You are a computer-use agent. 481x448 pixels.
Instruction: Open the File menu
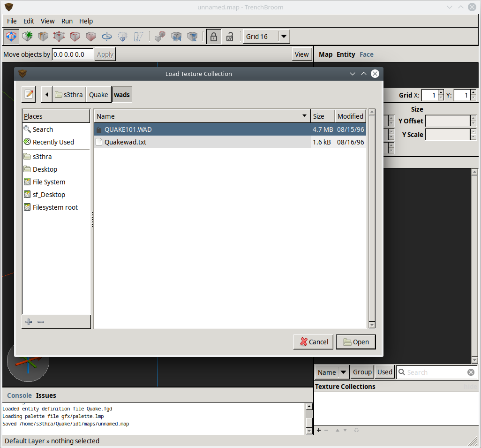click(12, 21)
